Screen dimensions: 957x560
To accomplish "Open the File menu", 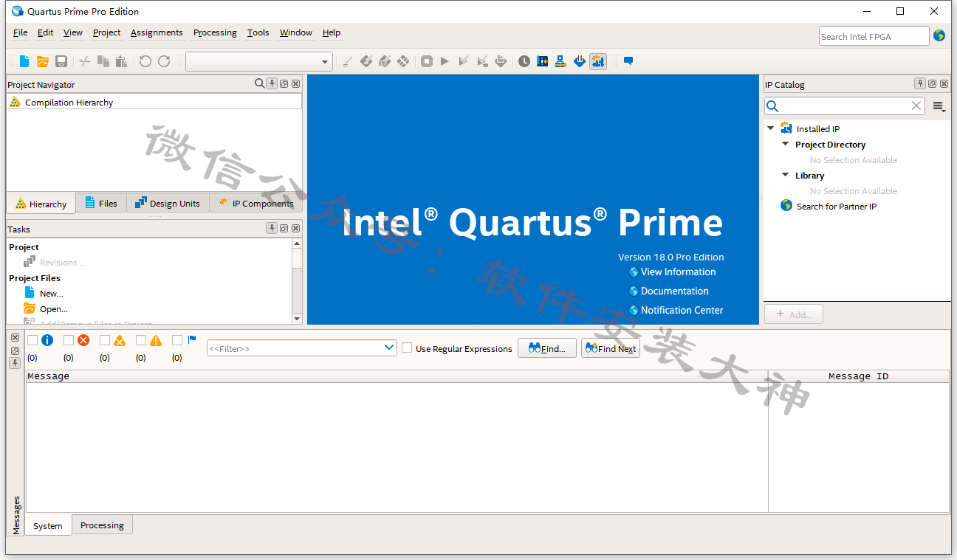I will tap(21, 32).
